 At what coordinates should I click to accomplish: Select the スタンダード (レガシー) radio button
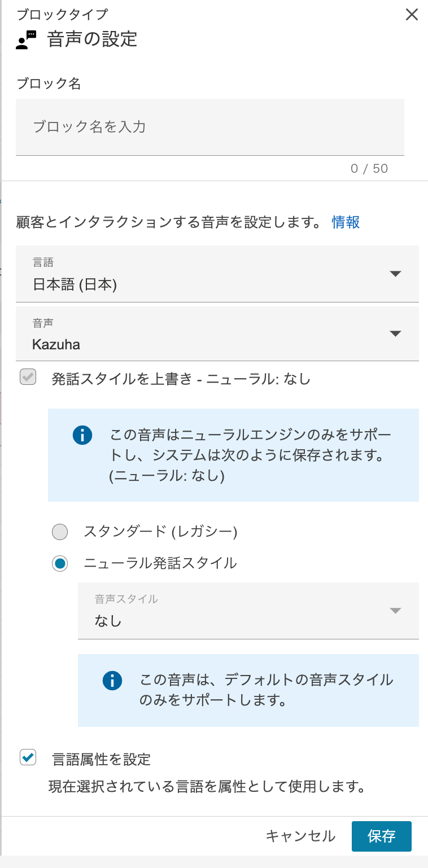pos(59,532)
